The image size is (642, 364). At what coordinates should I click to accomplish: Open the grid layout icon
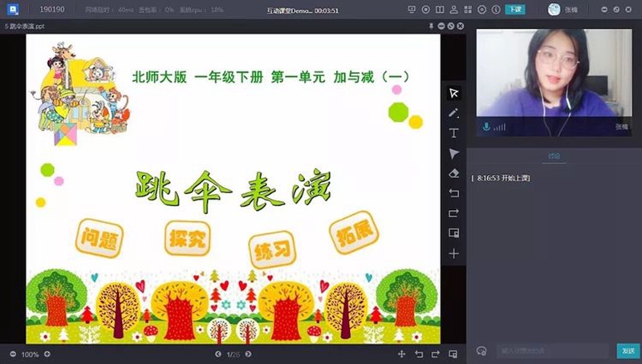[x=468, y=10]
